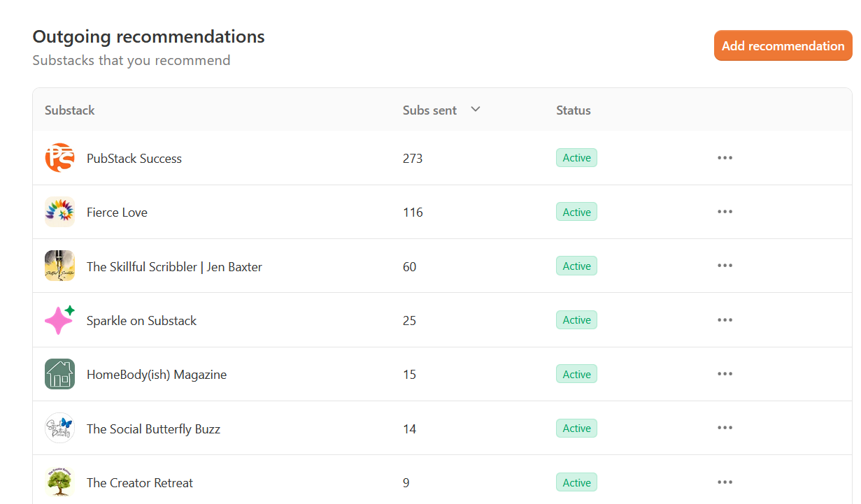Click The Creator Retreat tree icon

click(x=59, y=482)
